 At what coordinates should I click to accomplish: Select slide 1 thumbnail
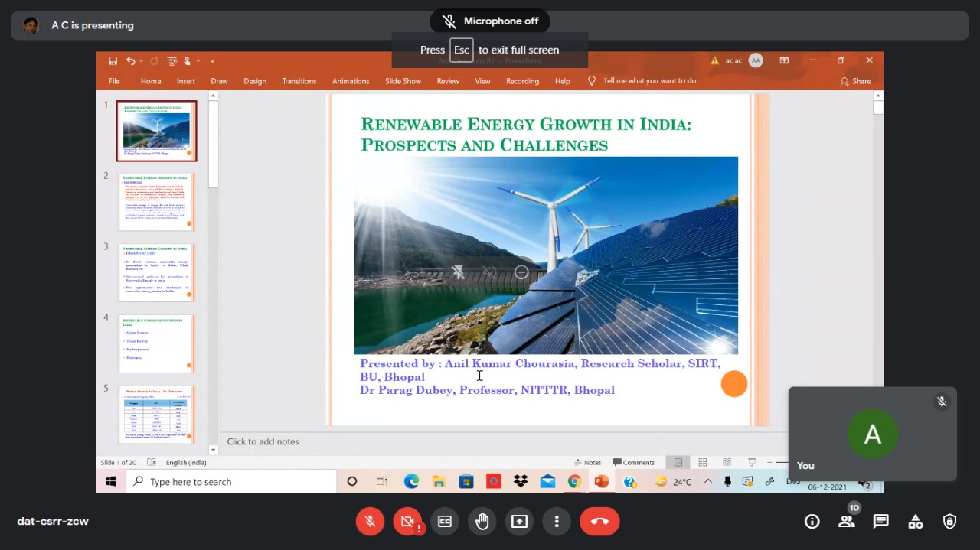pos(156,131)
